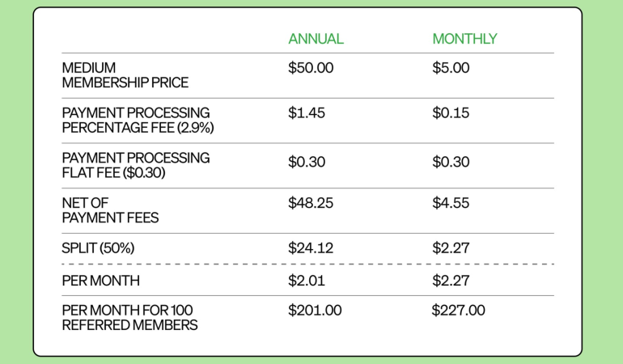Select Per Month for 100 Referred Members label
The height and width of the screenshot is (364, 623).
(x=129, y=318)
